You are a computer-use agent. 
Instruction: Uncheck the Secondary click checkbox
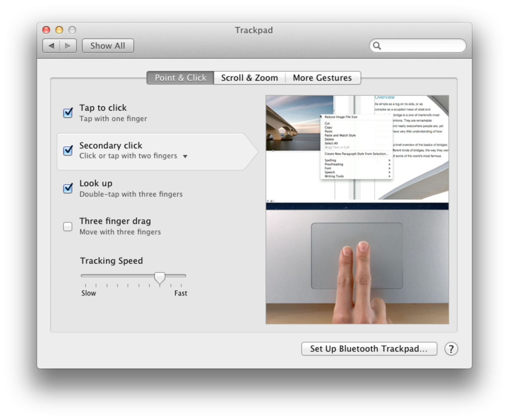click(68, 150)
